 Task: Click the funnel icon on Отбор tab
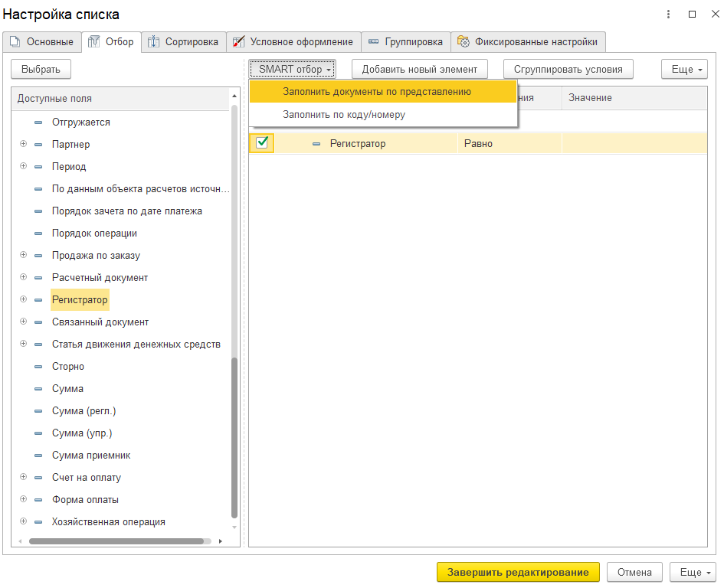tap(93, 41)
